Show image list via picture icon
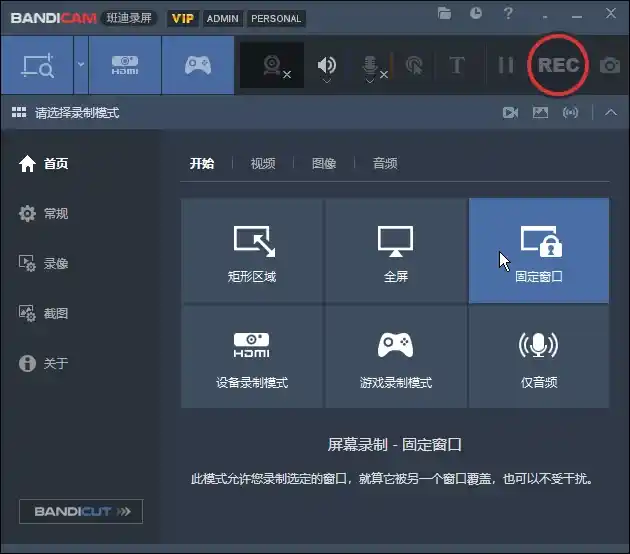This screenshot has height=554, width=630. pyautogui.click(x=540, y=112)
